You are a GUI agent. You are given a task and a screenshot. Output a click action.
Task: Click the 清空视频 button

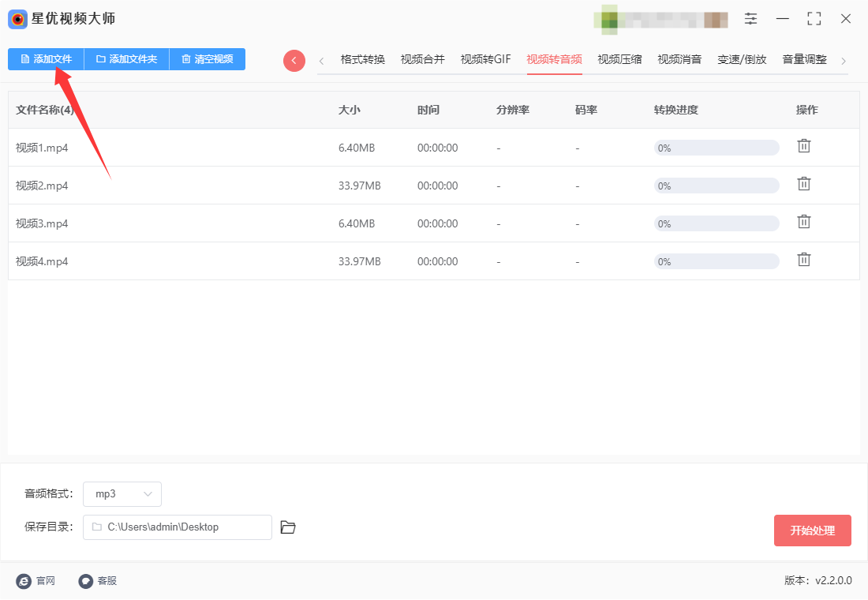click(x=208, y=59)
